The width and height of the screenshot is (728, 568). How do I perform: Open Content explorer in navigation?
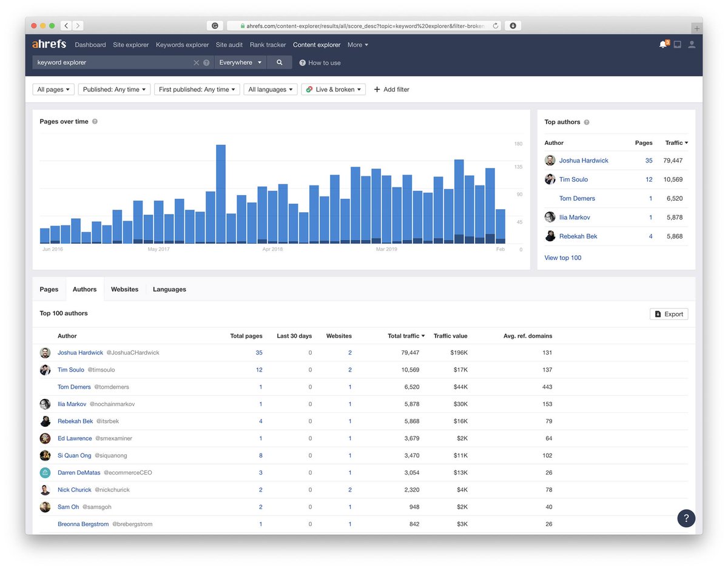tap(317, 45)
